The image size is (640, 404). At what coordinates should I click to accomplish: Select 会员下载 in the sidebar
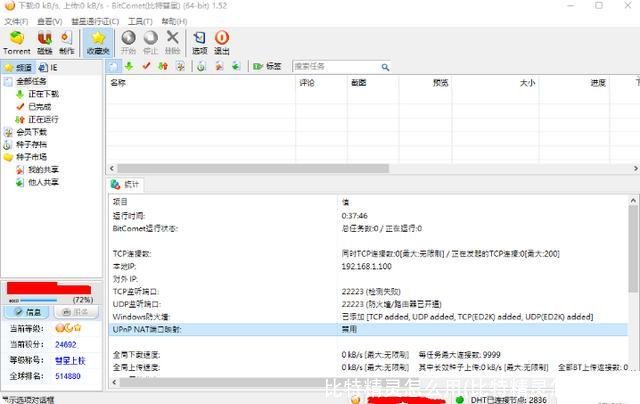31,132
